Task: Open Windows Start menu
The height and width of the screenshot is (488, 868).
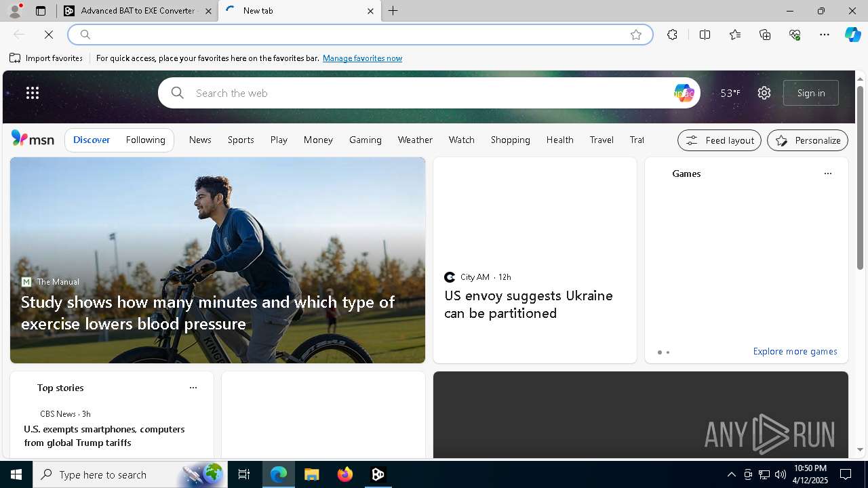Action: point(16,474)
